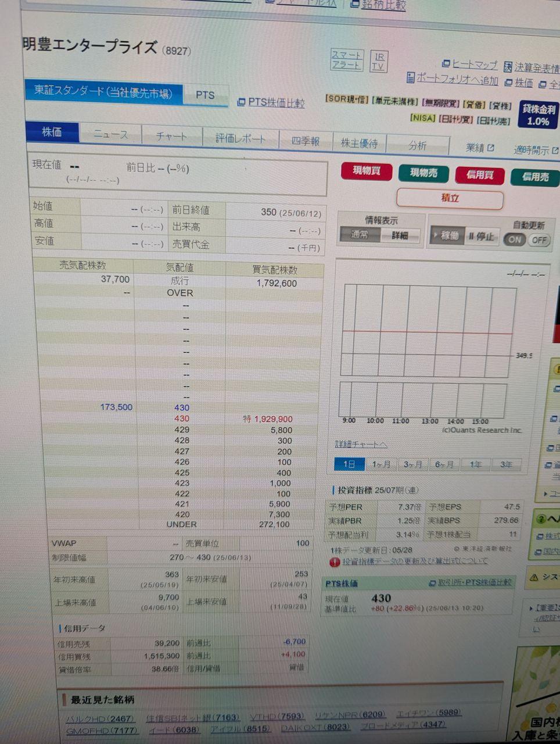Click the 積立 button
Image resolution: width=560 pixels, height=744 pixels.
tap(450, 198)
